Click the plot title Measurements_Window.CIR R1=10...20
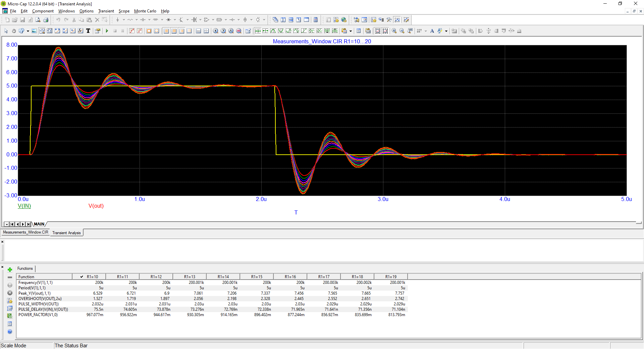Viewport: 644px width, 349px height. pos(322,41)
